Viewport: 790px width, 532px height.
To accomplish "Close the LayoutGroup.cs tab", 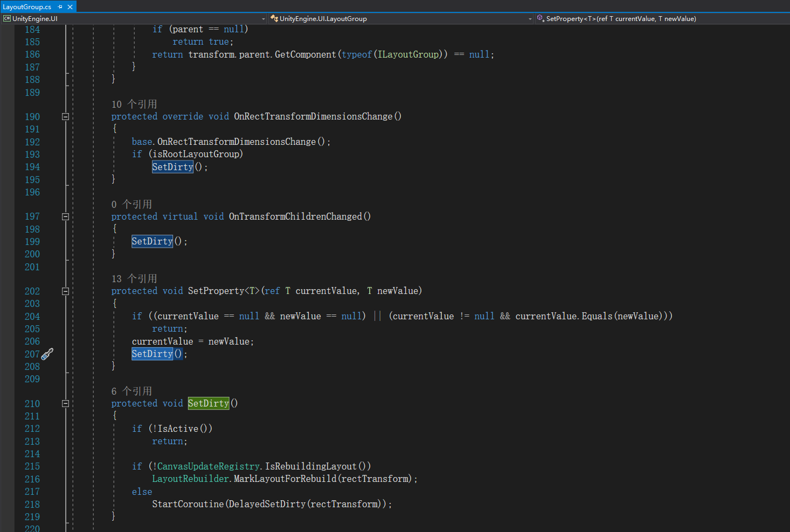I will 70,7.
